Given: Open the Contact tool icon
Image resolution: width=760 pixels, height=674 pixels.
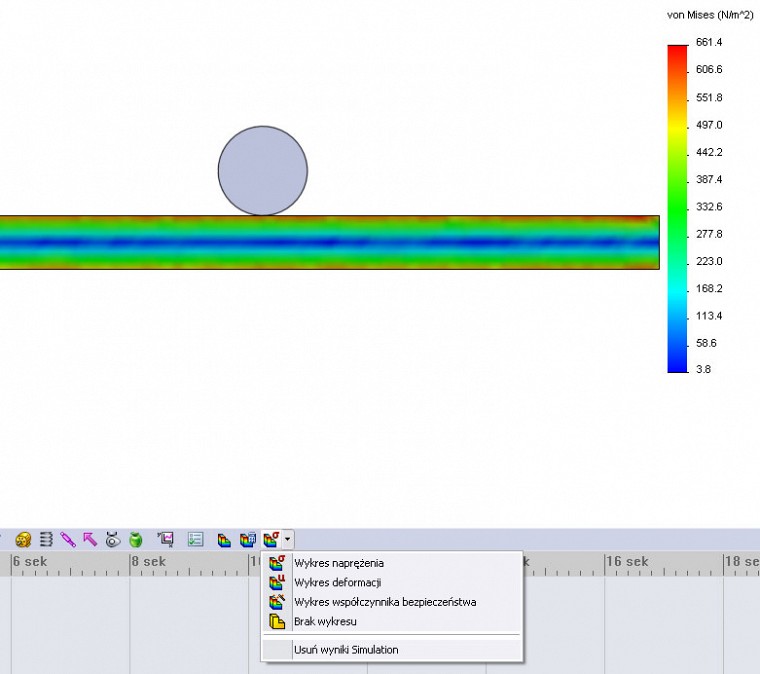Looking at the screenshot, I should (x=113, y=539).
